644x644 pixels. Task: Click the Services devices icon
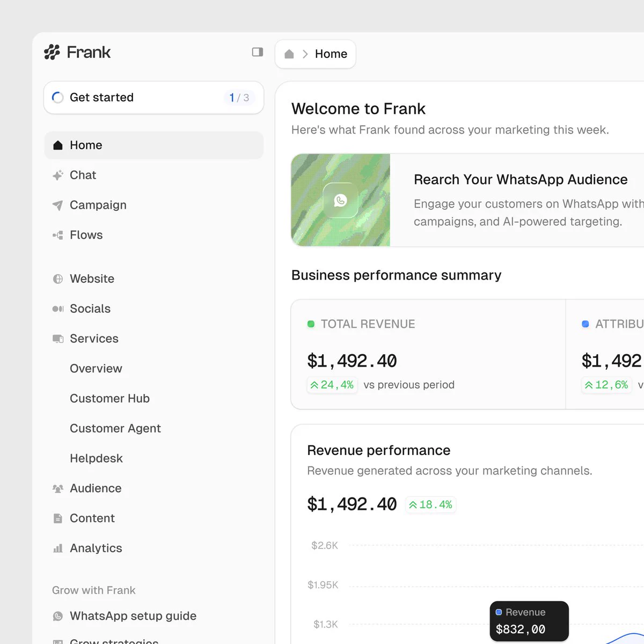tap(58, 339)
